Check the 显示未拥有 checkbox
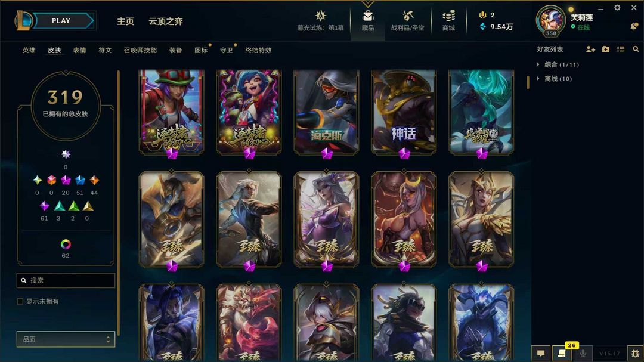Screen dimensions: 644x362 click(20, 301)
